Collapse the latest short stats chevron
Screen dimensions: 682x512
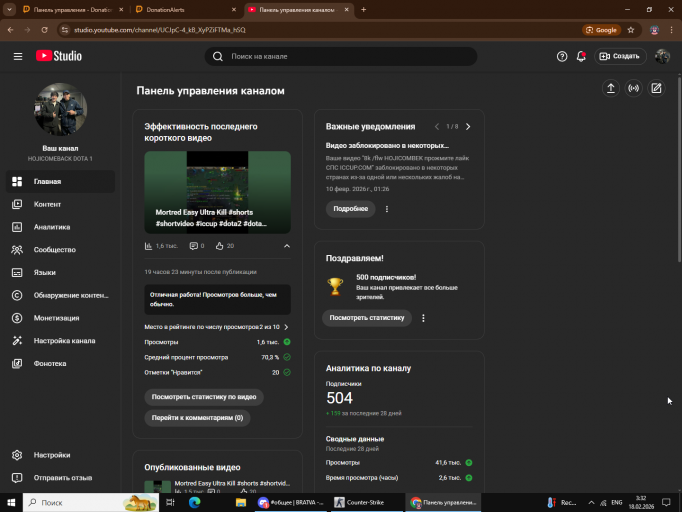point(287,246)
